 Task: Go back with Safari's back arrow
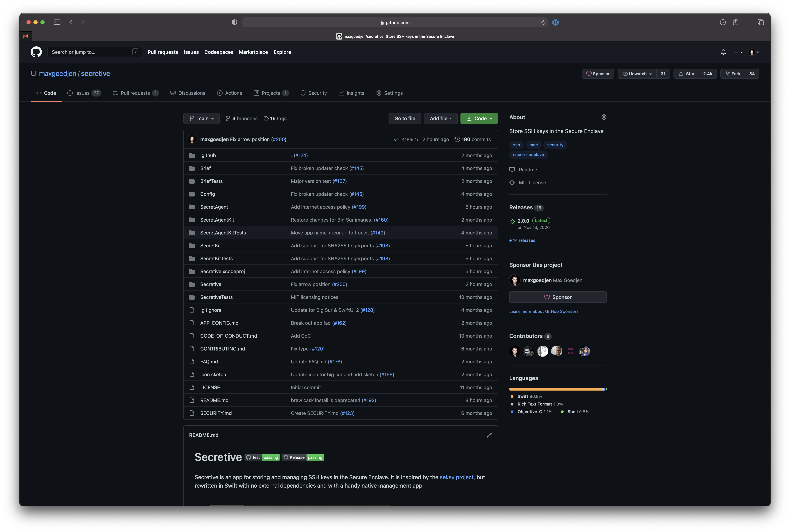click(x=71, y=22)
